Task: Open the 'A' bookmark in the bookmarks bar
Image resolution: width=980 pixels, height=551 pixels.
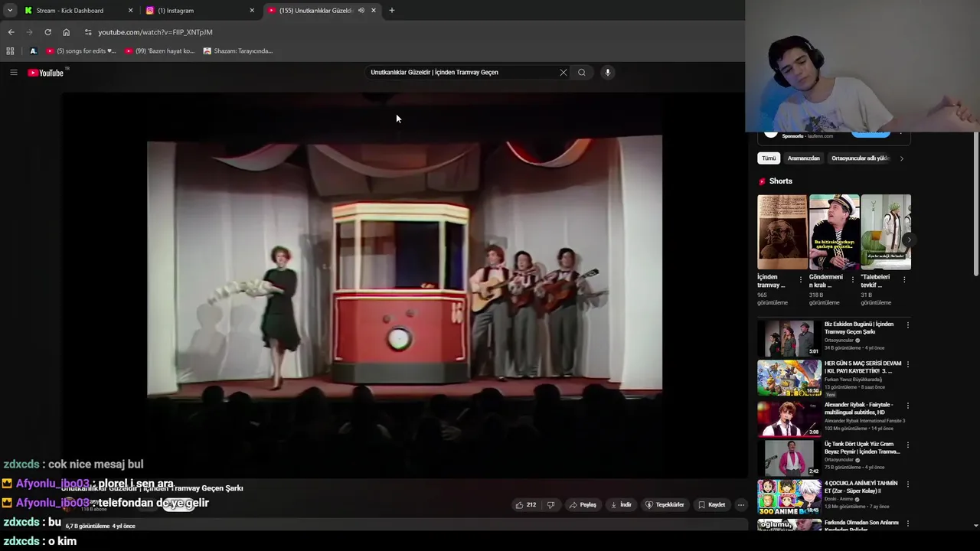Action: coord(33,51)
